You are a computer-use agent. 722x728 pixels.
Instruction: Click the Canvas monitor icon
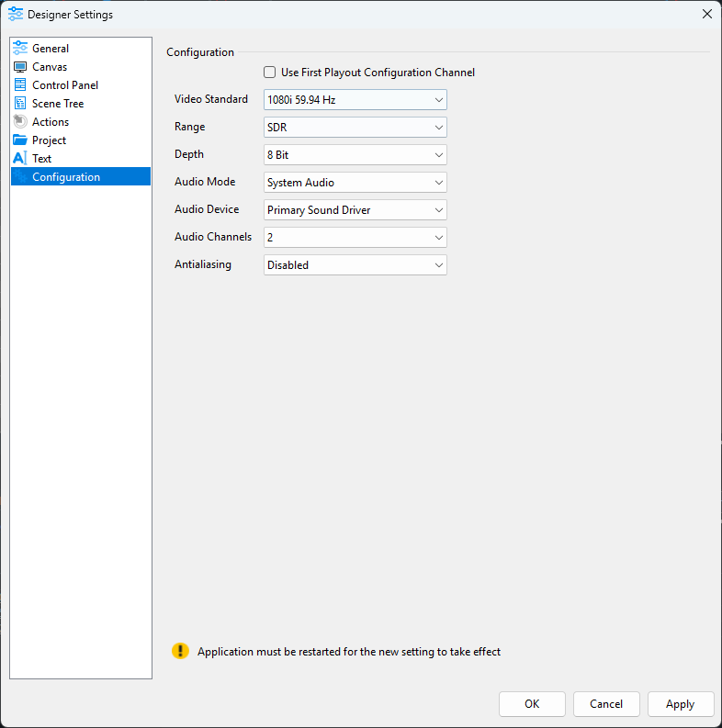[x=20, y=67]
